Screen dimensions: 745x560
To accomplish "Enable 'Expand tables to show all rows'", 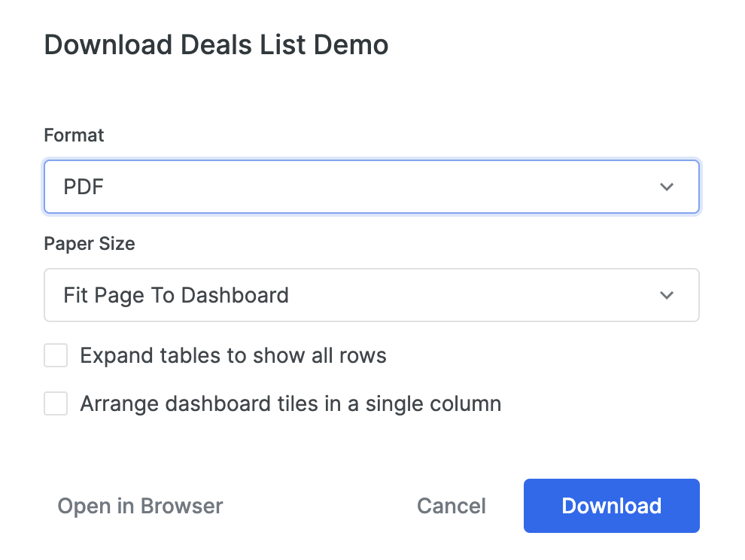I will (x=56, y=355).
